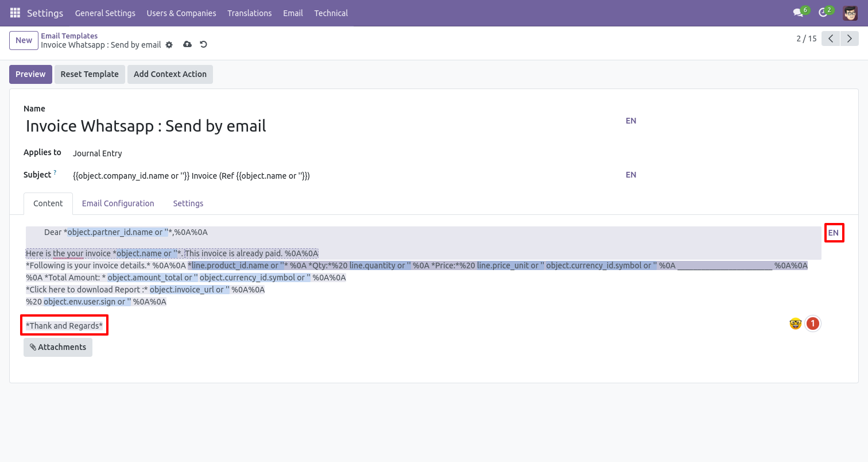This screenshot has height=462, width=868.
Task: Switch to the Content tab
Action: 48,203
